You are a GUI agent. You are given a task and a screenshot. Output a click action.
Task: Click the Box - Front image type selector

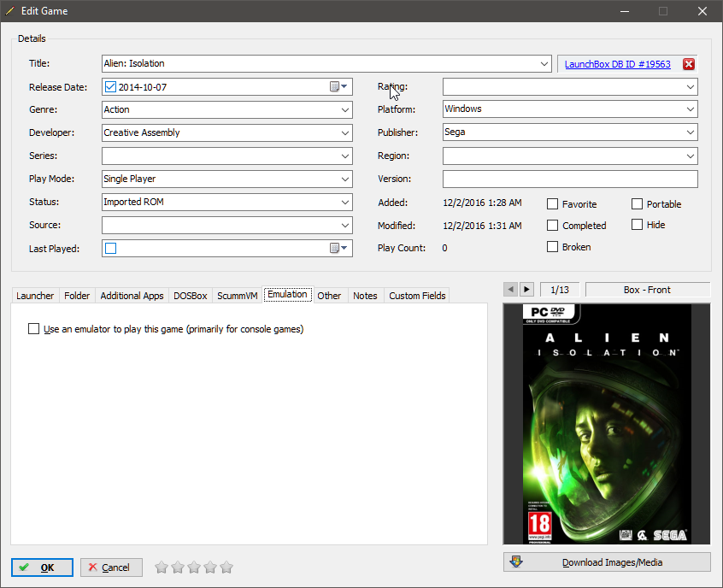648,290
